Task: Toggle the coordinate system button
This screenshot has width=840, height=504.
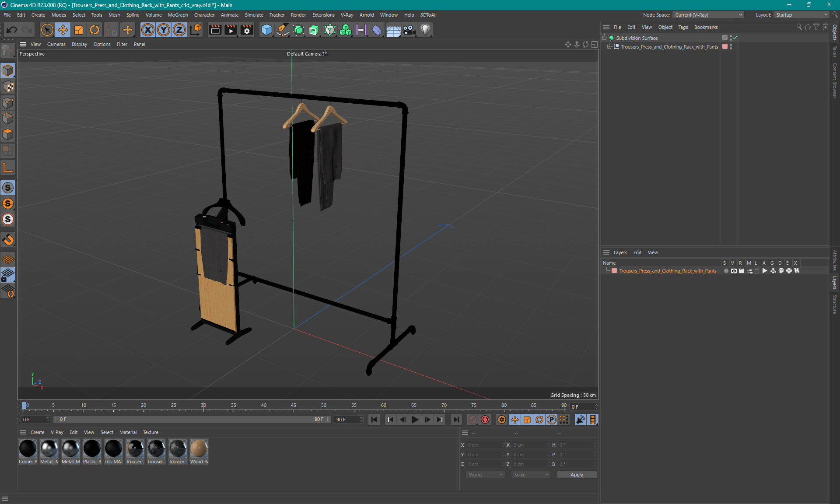Action: click(x=196, y=30)
